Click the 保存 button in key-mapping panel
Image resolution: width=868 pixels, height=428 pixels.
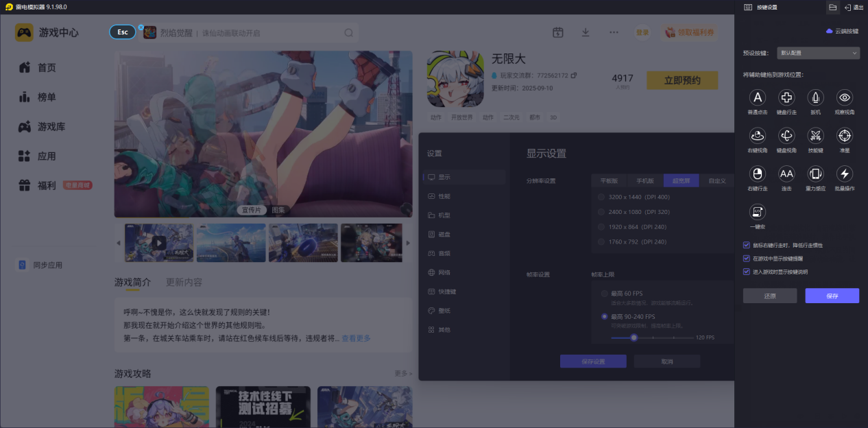(832, 296)
